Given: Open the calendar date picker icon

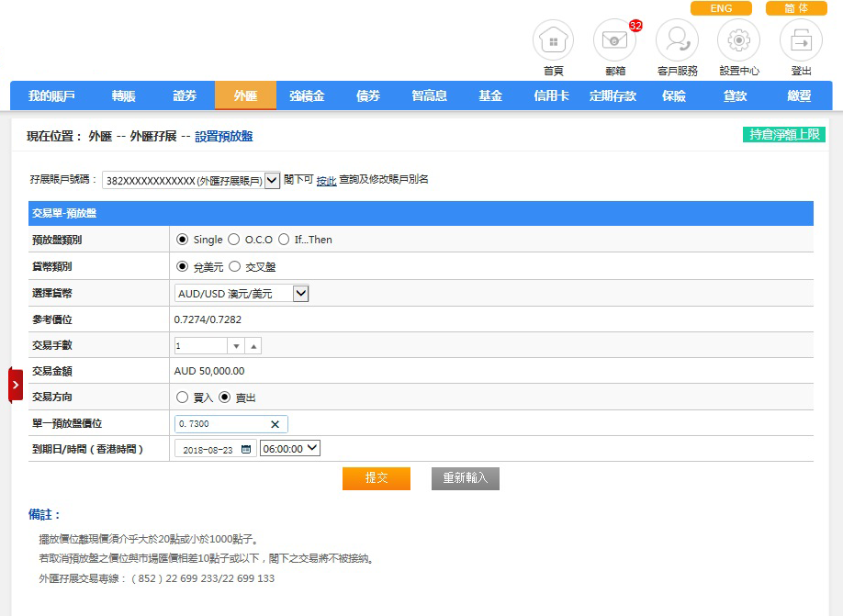Looking at the screenshot, I should point(245,449).
